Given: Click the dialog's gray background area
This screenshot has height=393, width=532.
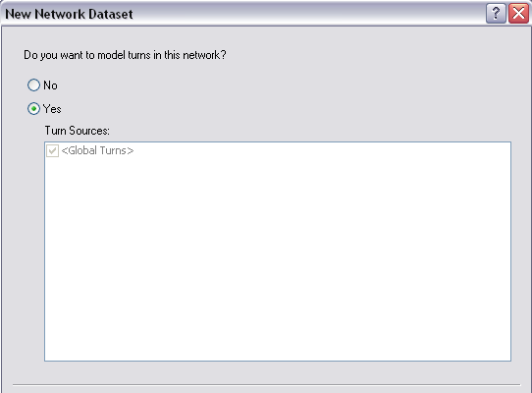Looking at the screenshot, I should (x=340, y=84).
